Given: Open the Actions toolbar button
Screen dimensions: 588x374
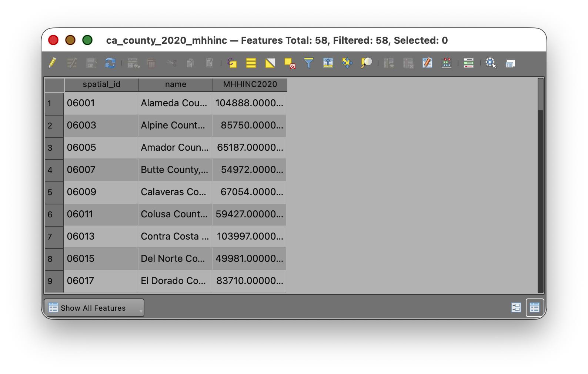Looking at the screenshot, I should 491,63.
